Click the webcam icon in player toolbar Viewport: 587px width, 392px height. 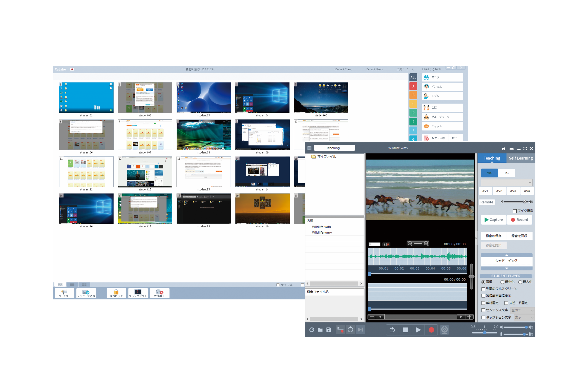[x=445, y=330]
